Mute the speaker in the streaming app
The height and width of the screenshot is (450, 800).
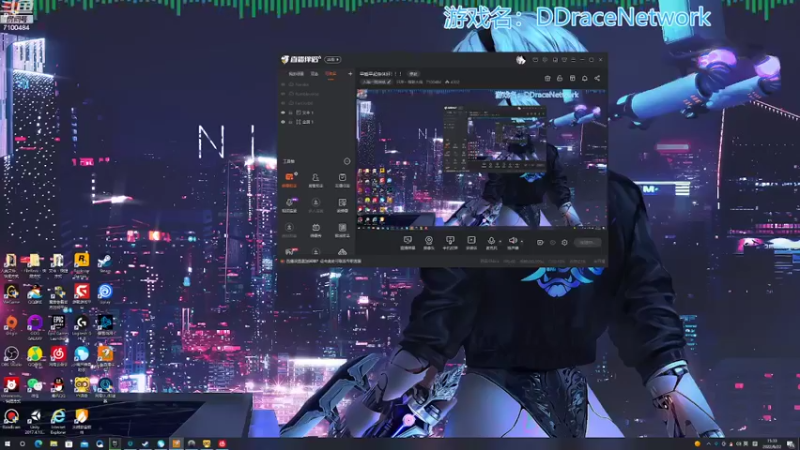point(512,242)
